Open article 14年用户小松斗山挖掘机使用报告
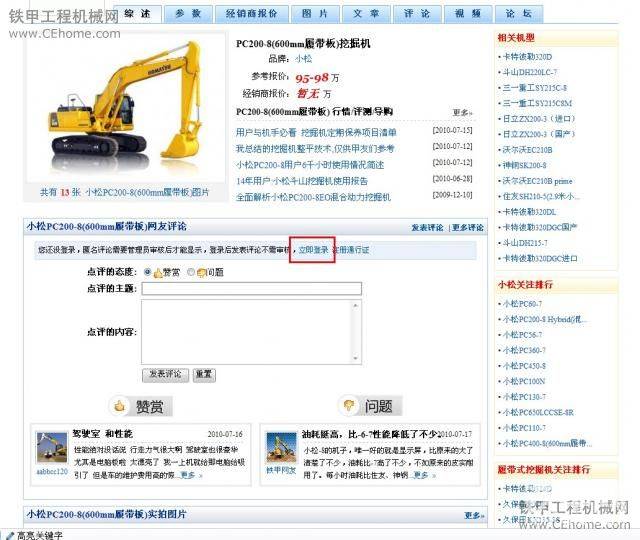The height and width of the screenshot is (540, 640). [302, 181]
